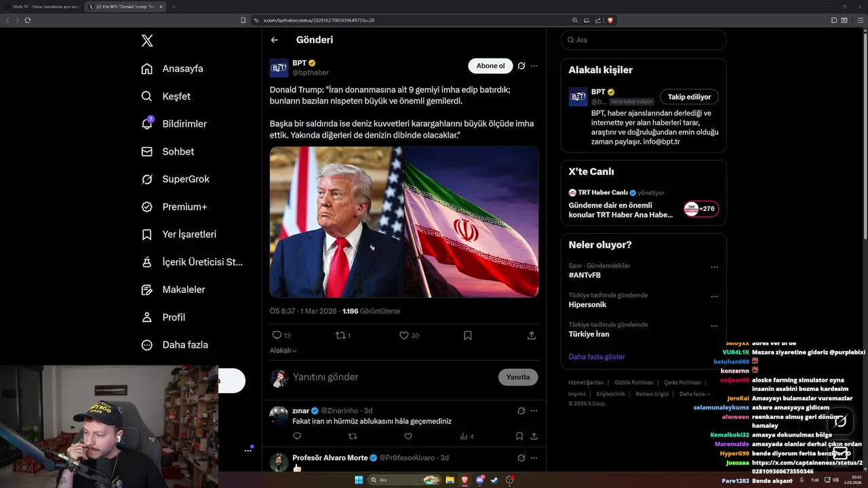
Task: Share the BPT post
Action: 532,335
